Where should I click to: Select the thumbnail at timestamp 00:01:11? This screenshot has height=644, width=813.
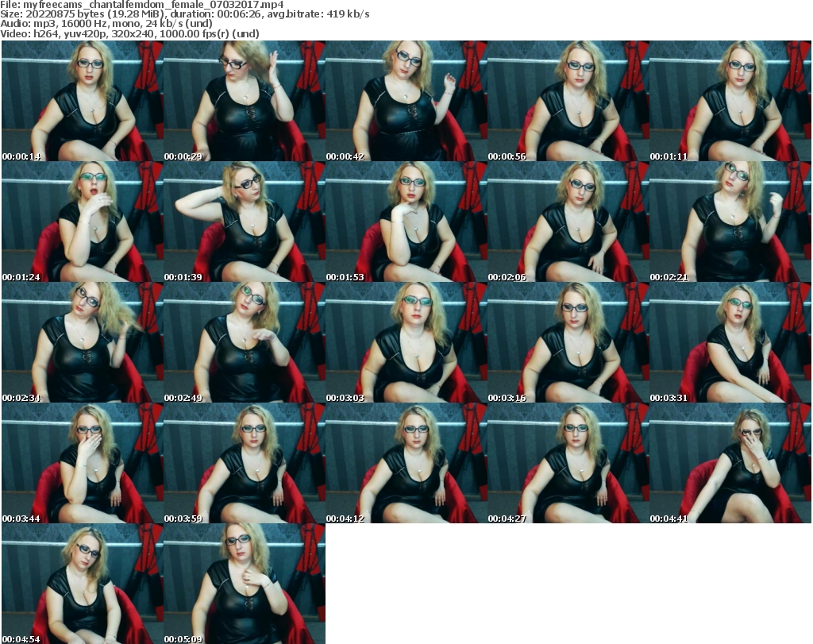click(x=730, y=101)
